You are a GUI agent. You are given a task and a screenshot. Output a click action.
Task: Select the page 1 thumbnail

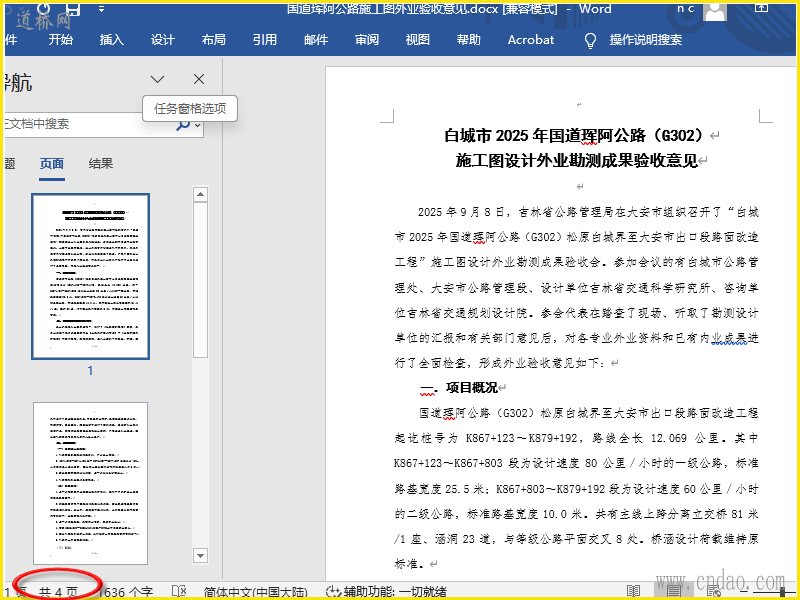click(90, 276)
